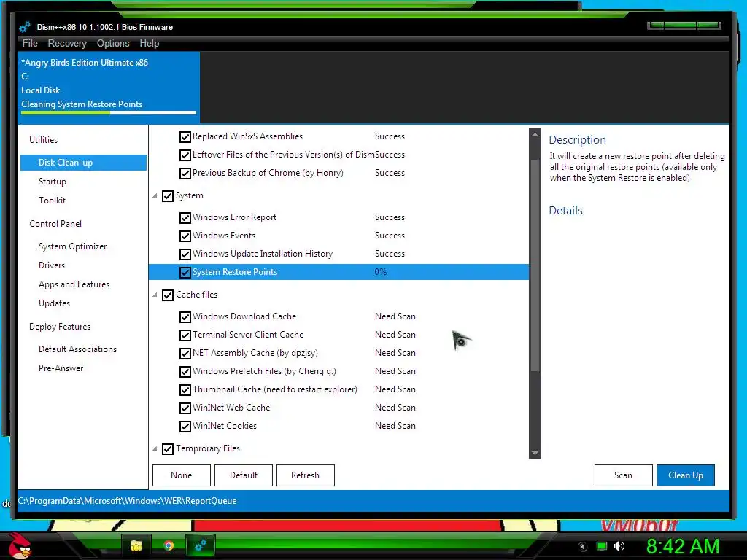Open Pre-Answer page
The image size is (747, 560).
(x=61, y=368)
